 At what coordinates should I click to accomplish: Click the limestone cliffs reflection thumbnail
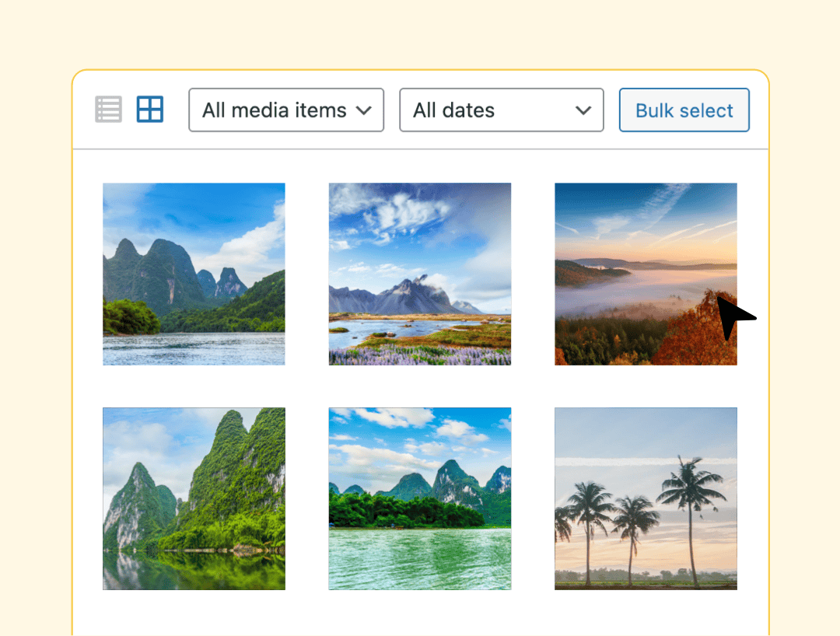pos(193,498)
